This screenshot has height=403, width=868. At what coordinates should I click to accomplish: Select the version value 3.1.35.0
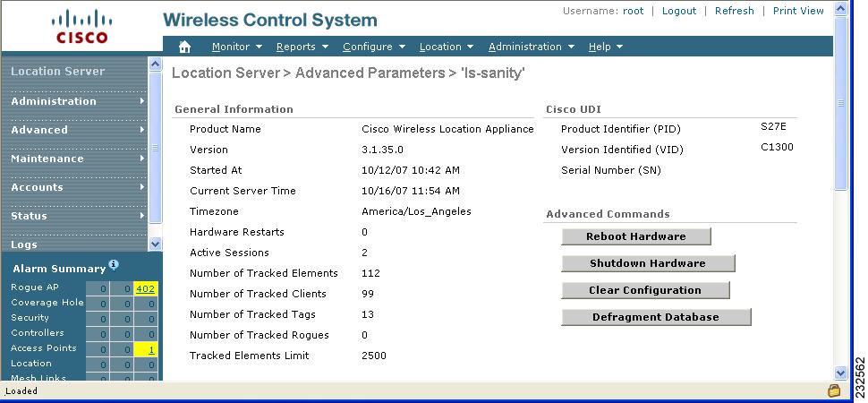point(382,150)
